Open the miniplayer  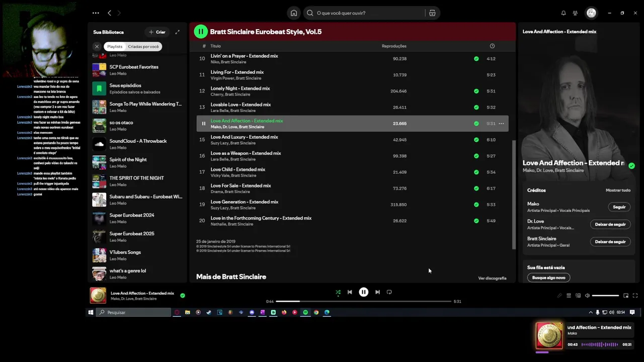626,296
